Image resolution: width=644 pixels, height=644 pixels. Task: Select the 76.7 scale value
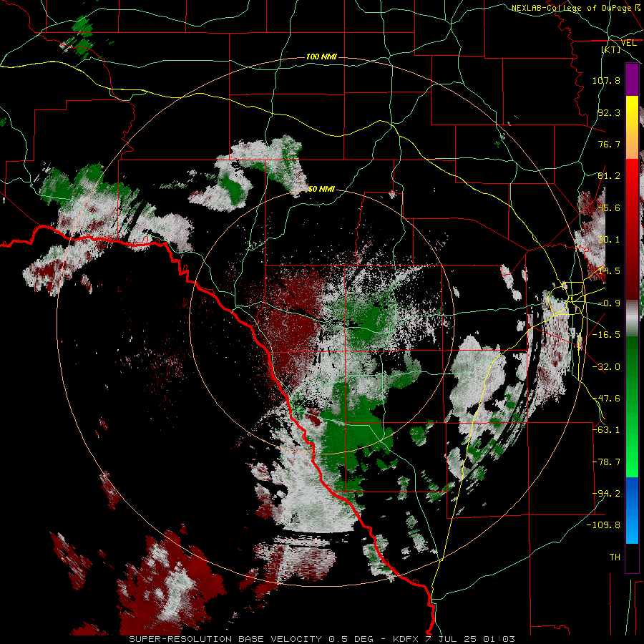tap(609, 144)
